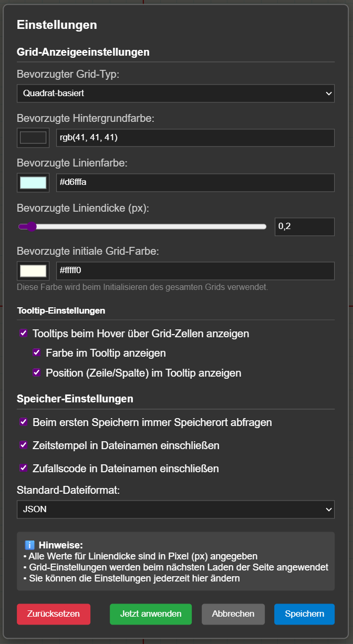Open the initiale Grid-Farbe color swatch

click(x=33, y=271)
